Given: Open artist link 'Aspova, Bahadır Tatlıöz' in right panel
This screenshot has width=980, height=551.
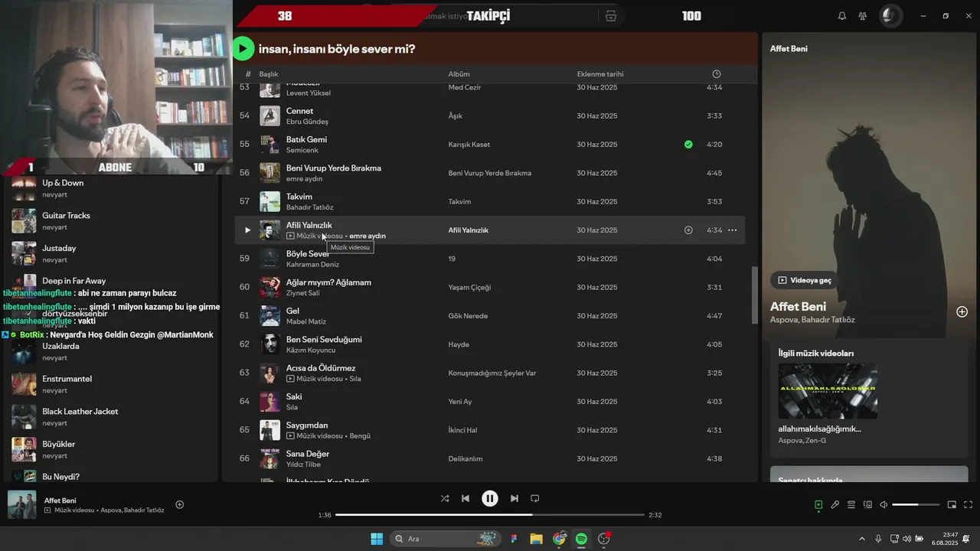Looking at the screenshot, I should coord(812,320).
